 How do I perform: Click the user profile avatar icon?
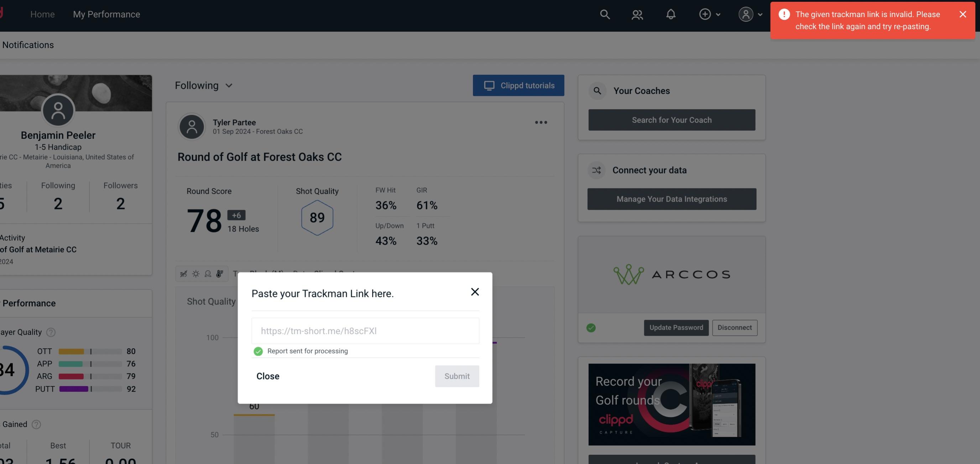(x=746, y=14)
